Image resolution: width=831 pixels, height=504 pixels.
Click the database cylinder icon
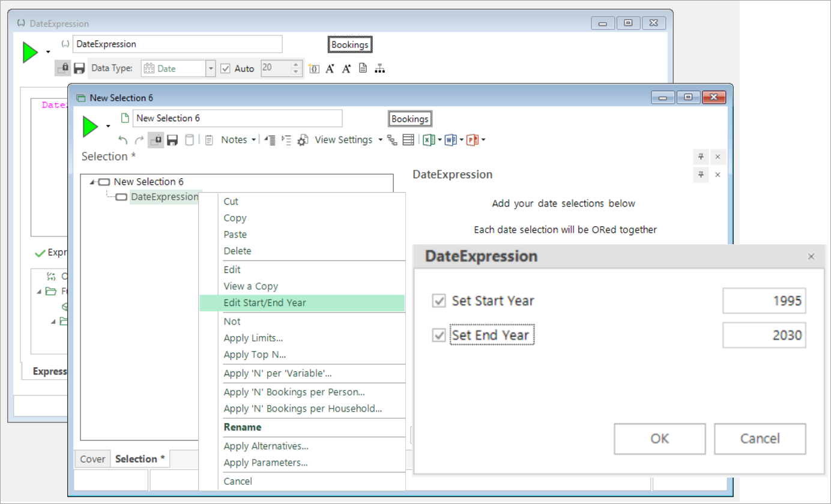tap(189, 140)
